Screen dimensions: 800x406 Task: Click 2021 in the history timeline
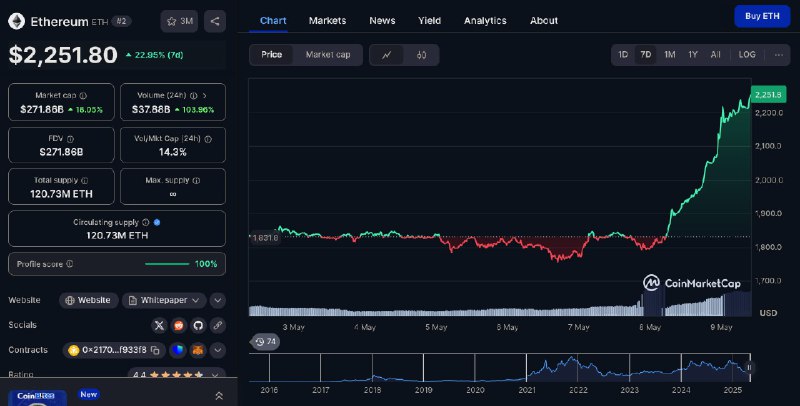(x=527, y=390)
